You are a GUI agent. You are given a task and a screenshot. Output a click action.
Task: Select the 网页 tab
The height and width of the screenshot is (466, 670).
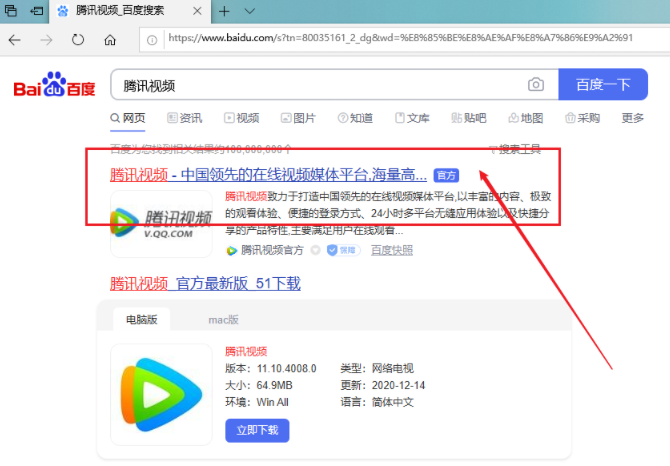click(128, 118)
